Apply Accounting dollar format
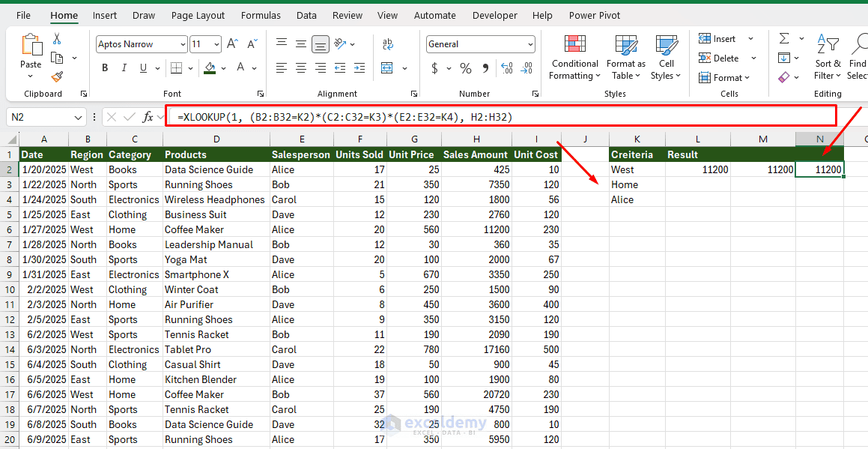This screenshot has width=868, height=449. click(434, 68)
